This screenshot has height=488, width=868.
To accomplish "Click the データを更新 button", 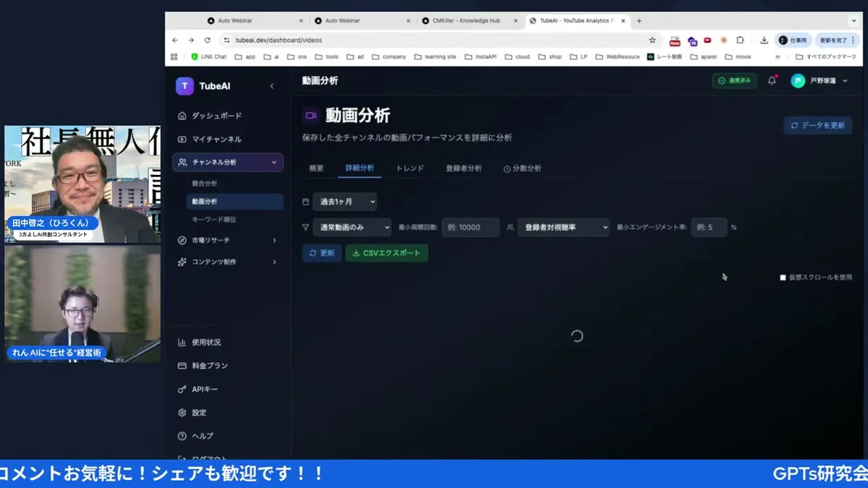I will point(818,125).
